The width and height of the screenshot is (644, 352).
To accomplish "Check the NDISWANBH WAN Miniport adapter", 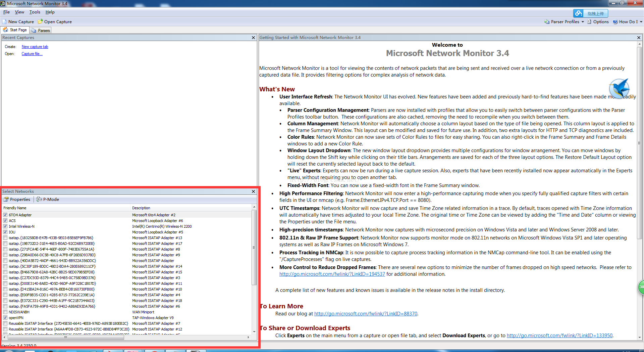I will 5,312.
